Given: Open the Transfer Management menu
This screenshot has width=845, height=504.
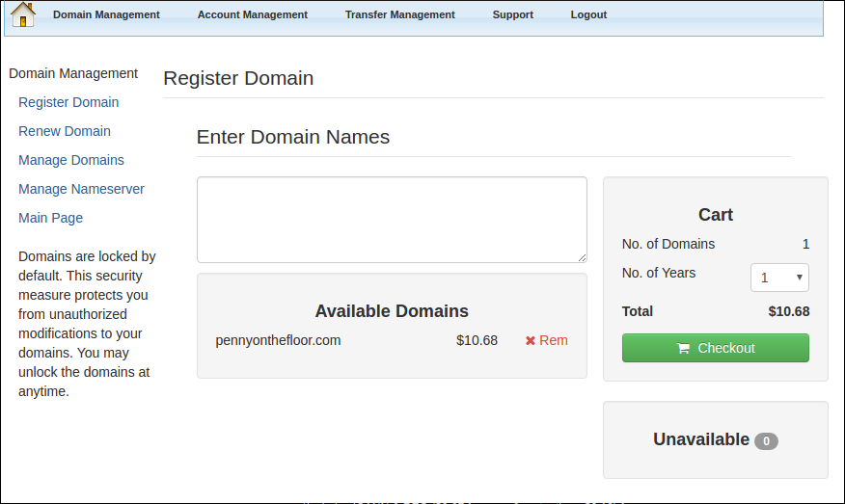Looking at the screenshot, I should point(400,15).
